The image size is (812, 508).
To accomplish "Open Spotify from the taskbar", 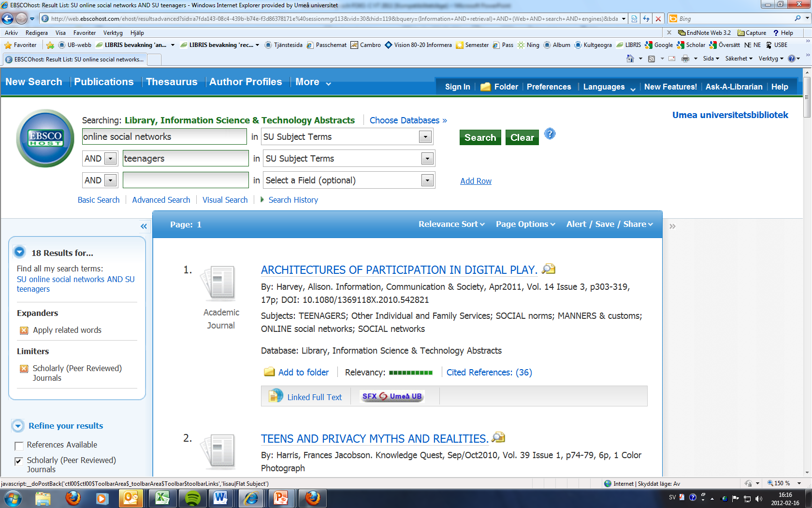I will pyautogui.click(x=192, y=498).
